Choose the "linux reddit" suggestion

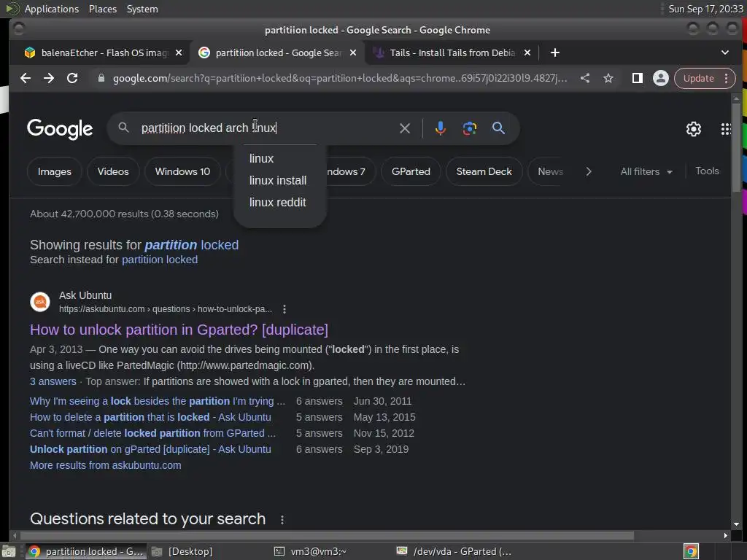(278, 203)
